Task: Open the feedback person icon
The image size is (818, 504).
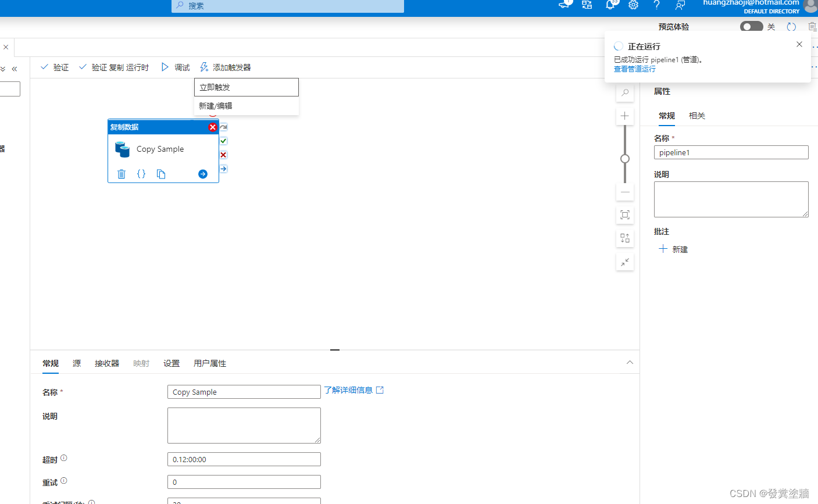Action: point(680,5)
